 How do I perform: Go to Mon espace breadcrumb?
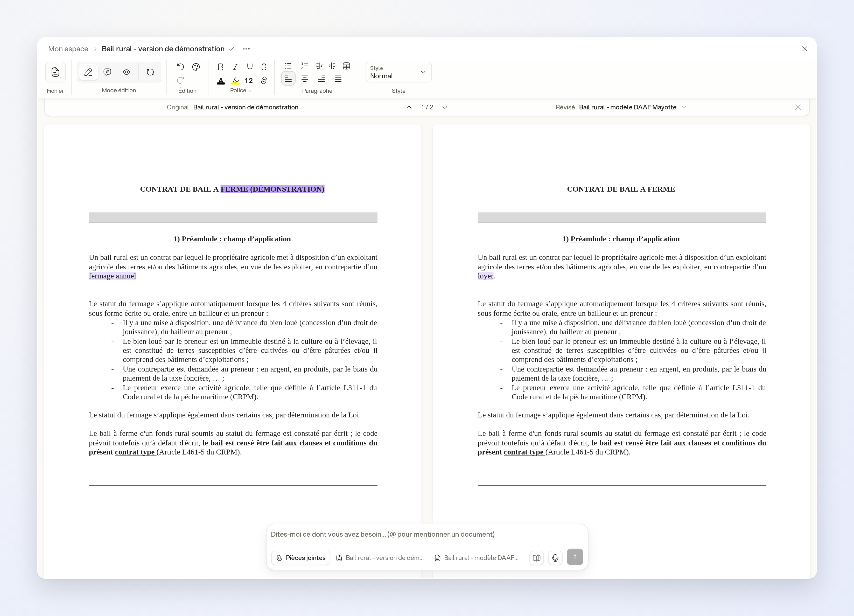(x=68, y=49)
